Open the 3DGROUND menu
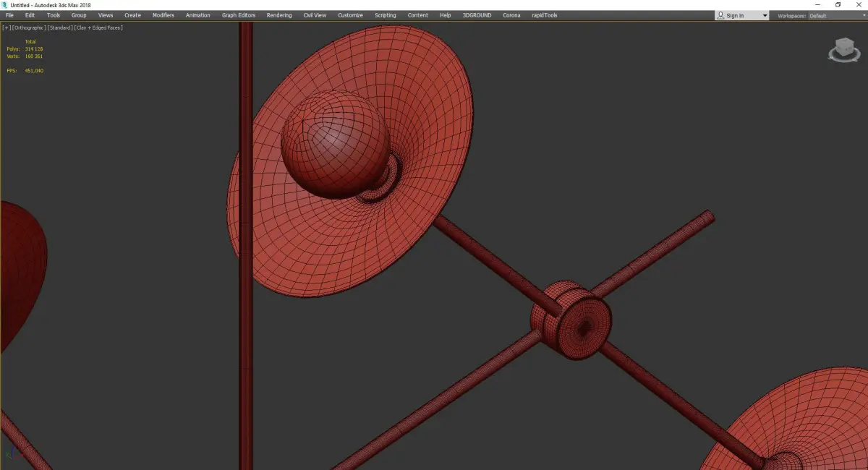Image resolution: width=868 pixels, height=470 pixels. [477, 15]
